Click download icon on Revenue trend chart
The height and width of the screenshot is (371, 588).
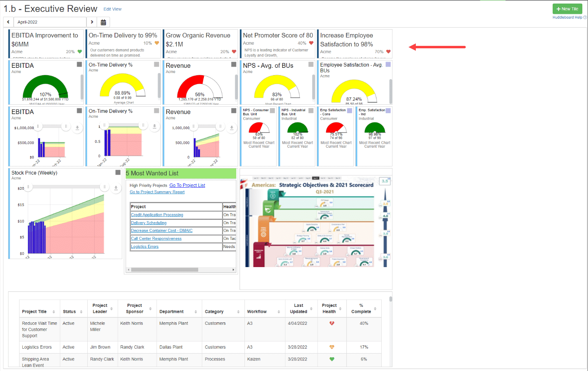click(x=231, y=127)
